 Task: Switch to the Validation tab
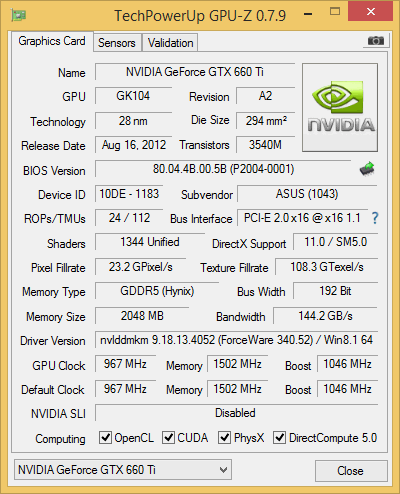pyautogui.click(x=170, y=43)
